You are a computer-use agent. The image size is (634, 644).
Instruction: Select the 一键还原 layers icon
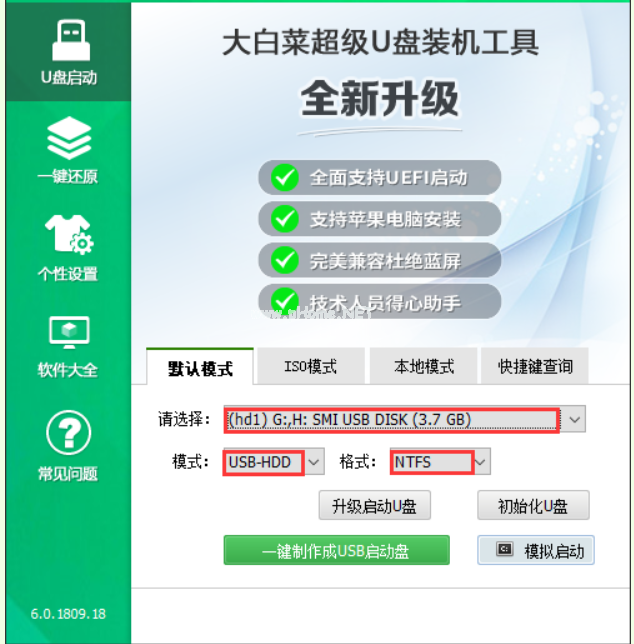(69, 138)
